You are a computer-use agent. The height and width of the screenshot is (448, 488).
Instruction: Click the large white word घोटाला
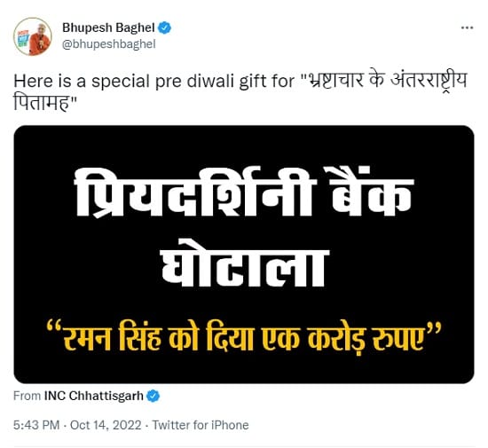pyautogui.click(x=245, y=263)
